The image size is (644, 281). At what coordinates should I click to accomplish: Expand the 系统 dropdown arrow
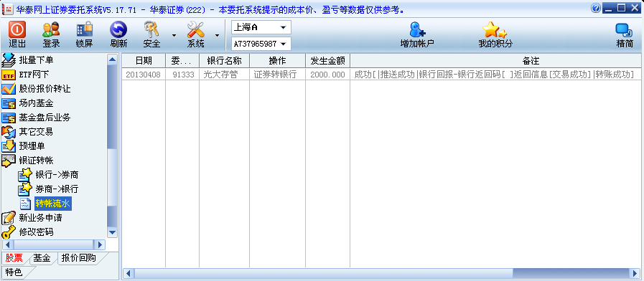(x=218, y=36)
